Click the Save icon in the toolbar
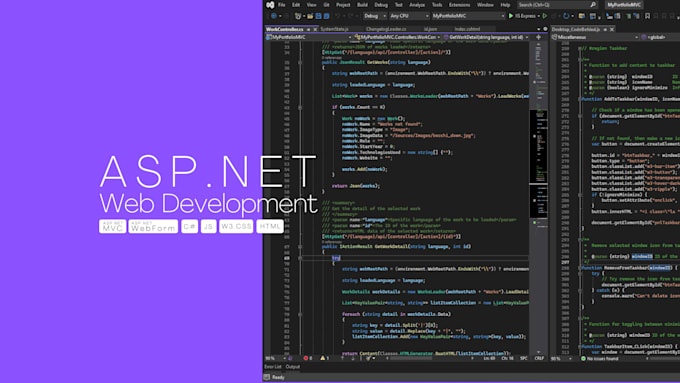 coord(318,16)
